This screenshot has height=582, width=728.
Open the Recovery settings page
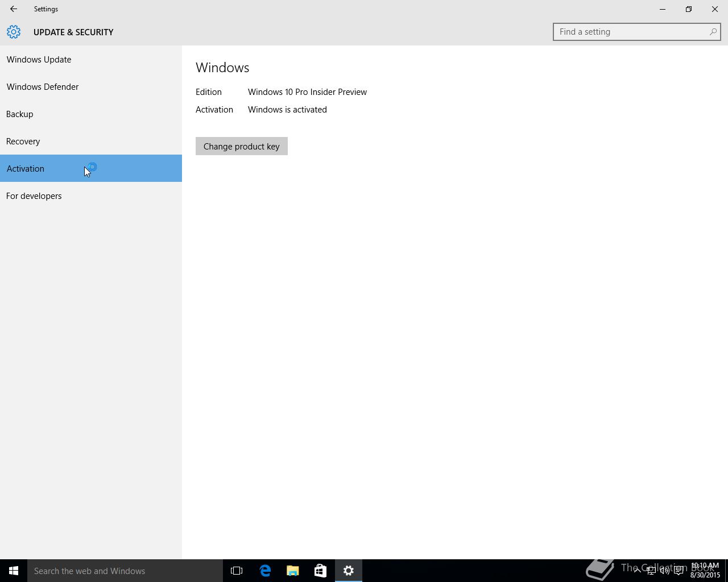click(91, 141)
